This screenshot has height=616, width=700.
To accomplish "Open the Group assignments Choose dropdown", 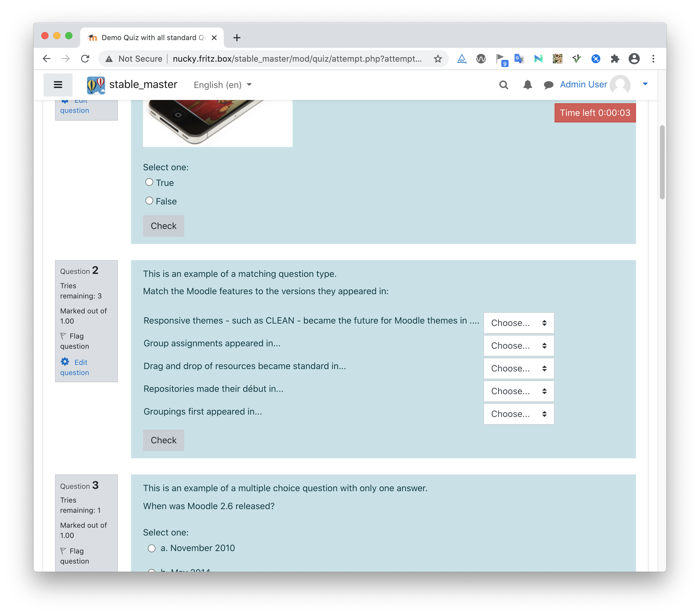I will click(518, 345).
